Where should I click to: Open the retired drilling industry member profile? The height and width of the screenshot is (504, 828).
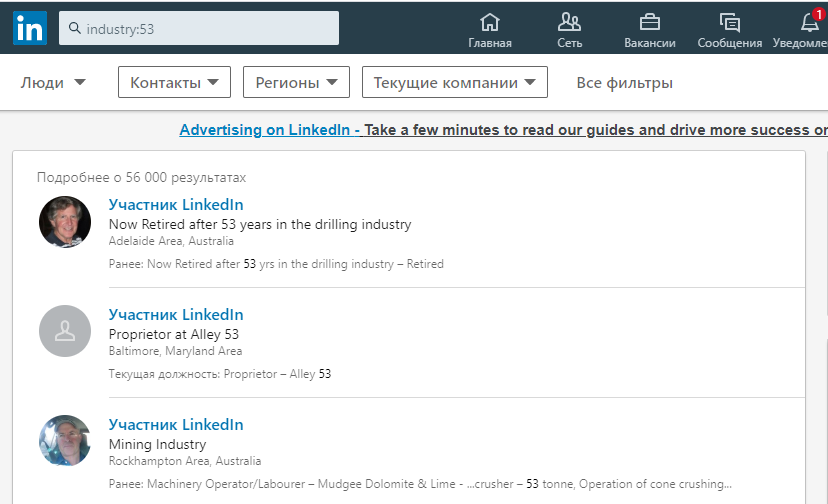[x=176, y=205]
